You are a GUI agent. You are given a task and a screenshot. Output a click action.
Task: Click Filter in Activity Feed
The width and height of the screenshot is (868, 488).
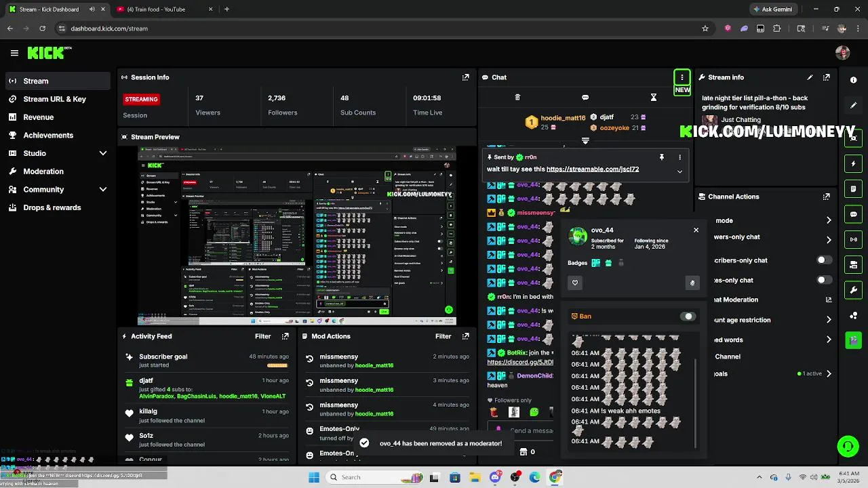pos(262,336)
